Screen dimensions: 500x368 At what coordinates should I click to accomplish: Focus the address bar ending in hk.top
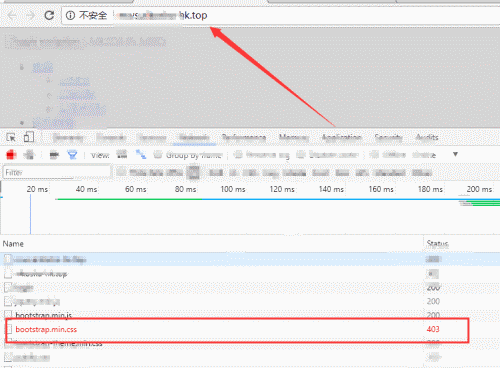tap(280, 15)
